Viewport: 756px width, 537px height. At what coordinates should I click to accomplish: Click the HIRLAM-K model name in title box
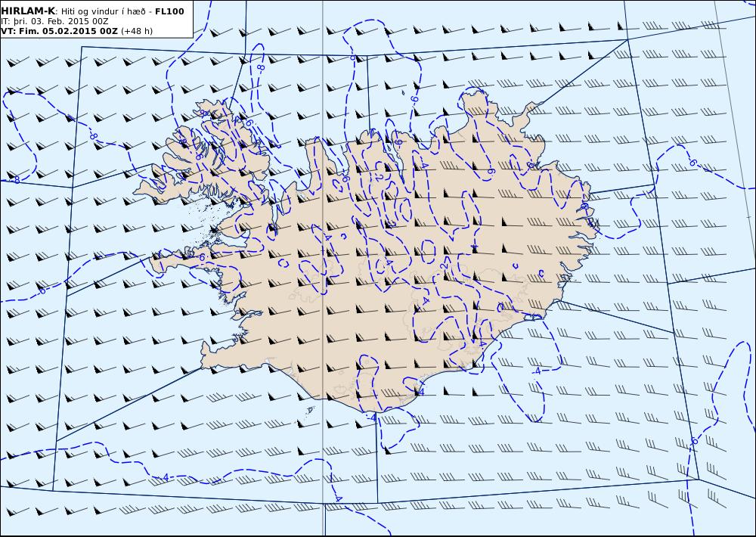pos(29,11)
